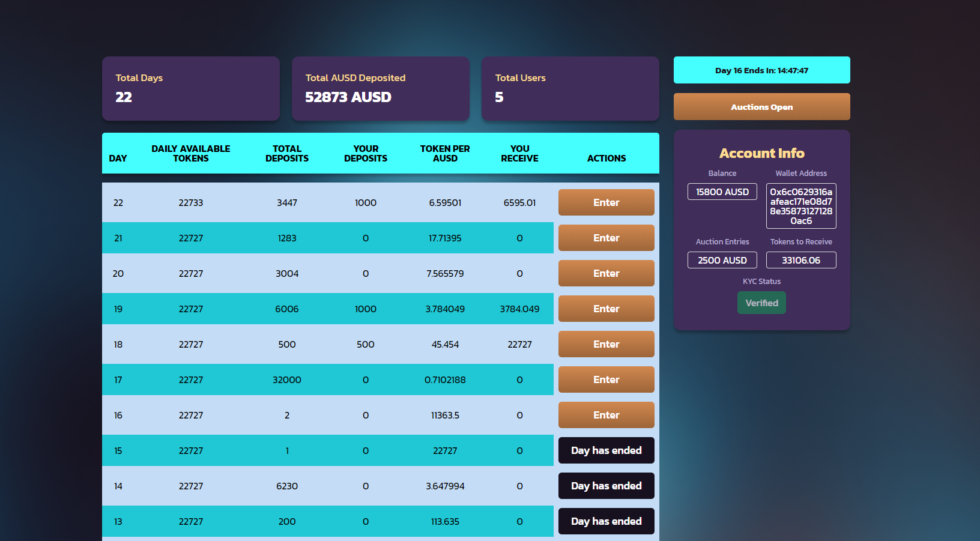This screenshot has height=541, width=980.
Task: Click the Total Users stat card
Action: 570,88
